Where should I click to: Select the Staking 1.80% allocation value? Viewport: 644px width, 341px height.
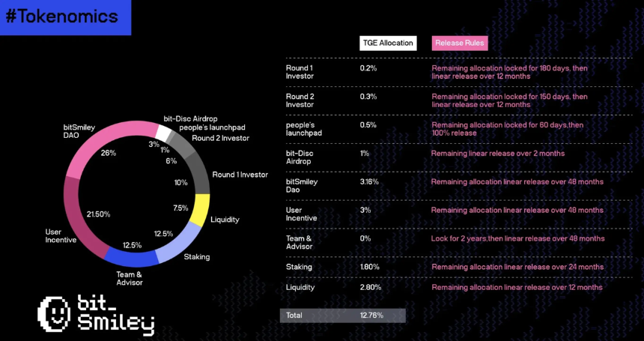coord(370,267)
